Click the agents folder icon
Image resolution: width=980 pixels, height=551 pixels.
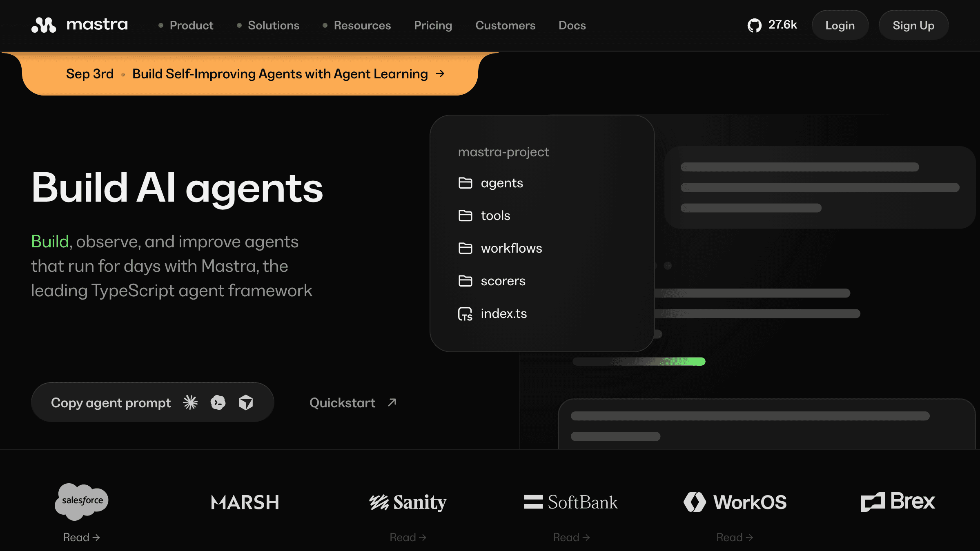(465, 183)
